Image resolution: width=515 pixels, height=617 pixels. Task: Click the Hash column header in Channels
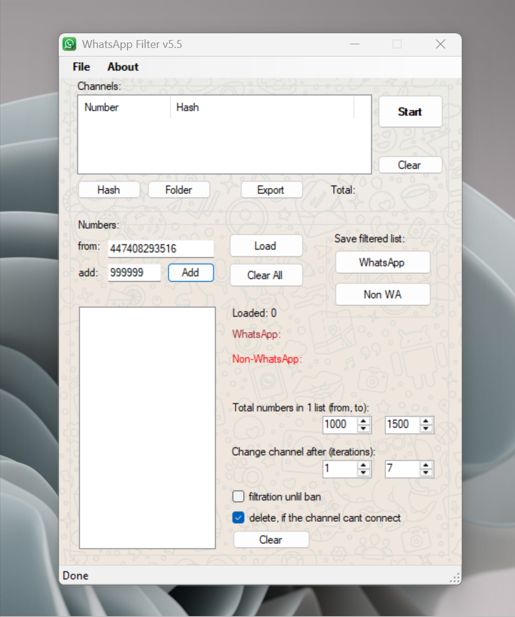[x=262, y=107]
